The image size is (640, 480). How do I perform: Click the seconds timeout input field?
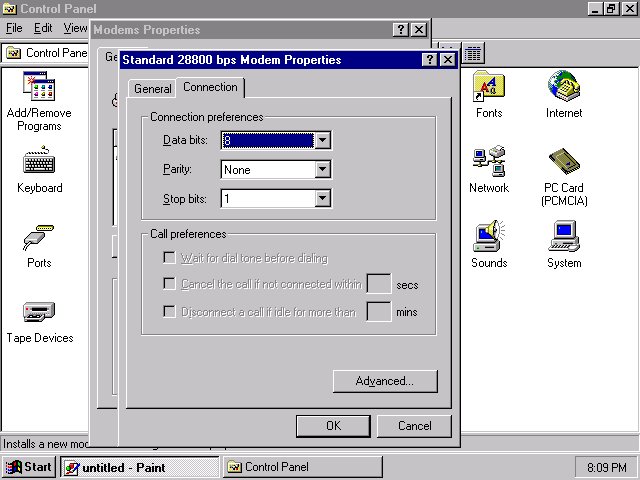(379, 284)
